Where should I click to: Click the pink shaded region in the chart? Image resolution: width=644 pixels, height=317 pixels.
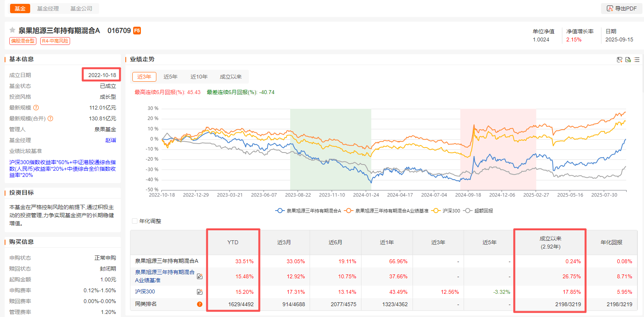pos(498,149)
